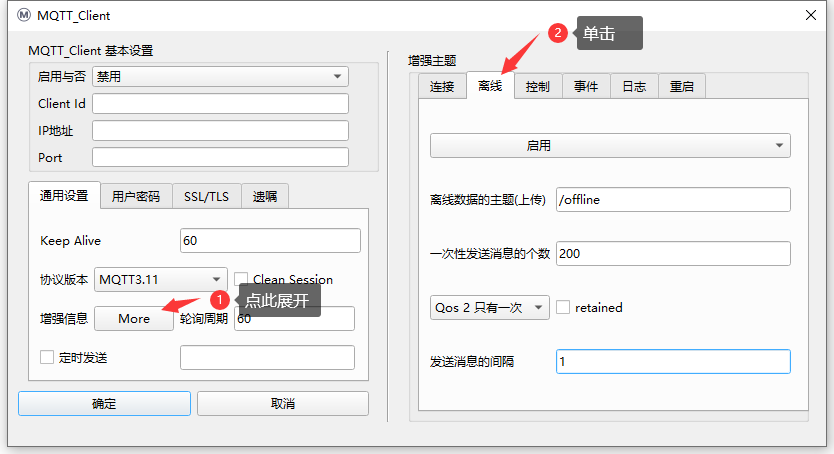The height and width of the screenshot is (454, 834).
Task: Switch to the 通用设置 tab
Action: click(x=64, y=196)
